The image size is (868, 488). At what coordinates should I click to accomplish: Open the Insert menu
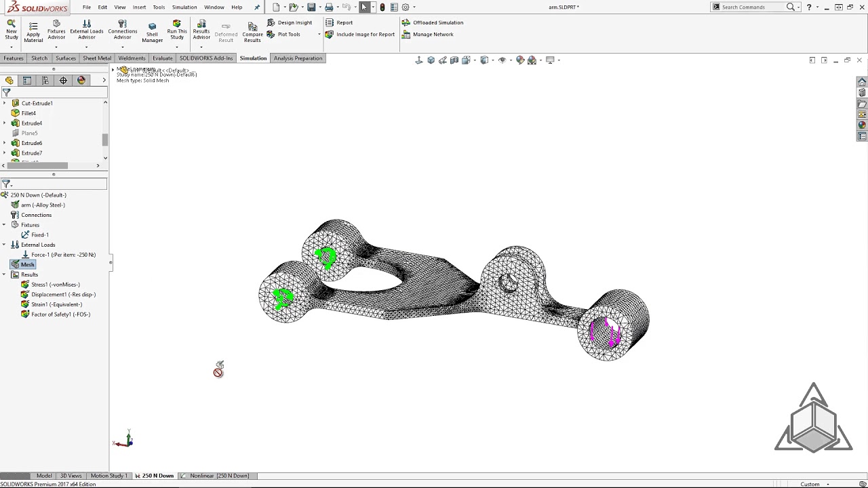[x=139, y=7]
